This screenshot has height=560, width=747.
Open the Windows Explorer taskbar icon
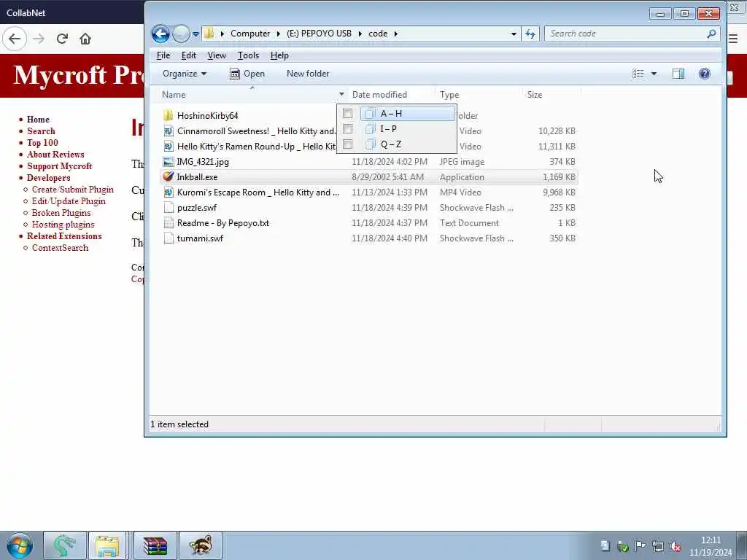click(x=107, y=545)
